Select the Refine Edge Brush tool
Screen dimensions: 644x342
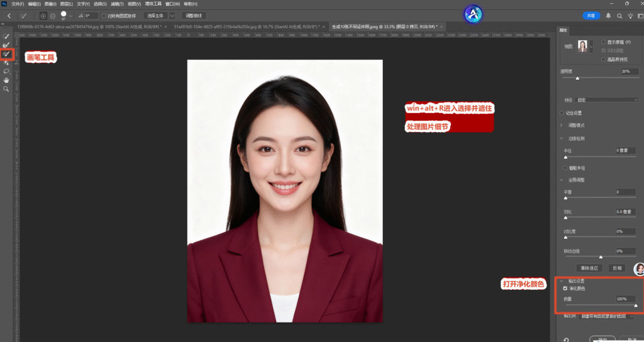pos(6,45)
